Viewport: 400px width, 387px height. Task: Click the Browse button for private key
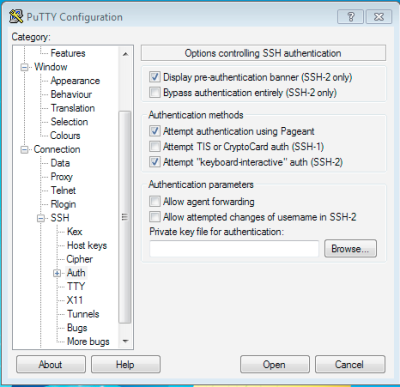350,248
